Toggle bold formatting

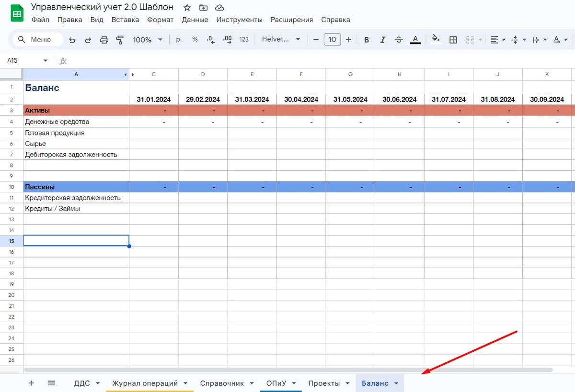pos(367,40)
